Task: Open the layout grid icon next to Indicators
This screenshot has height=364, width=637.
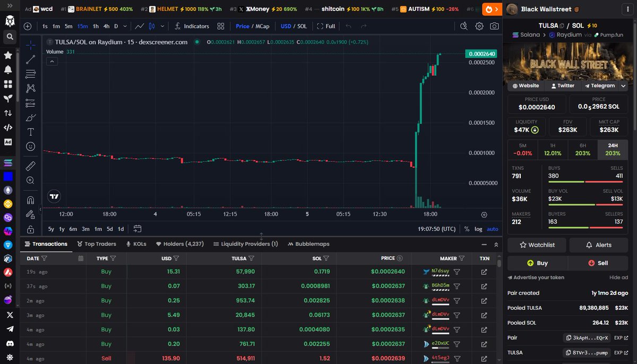Action: pyautogui.click(x=221, y=26)
